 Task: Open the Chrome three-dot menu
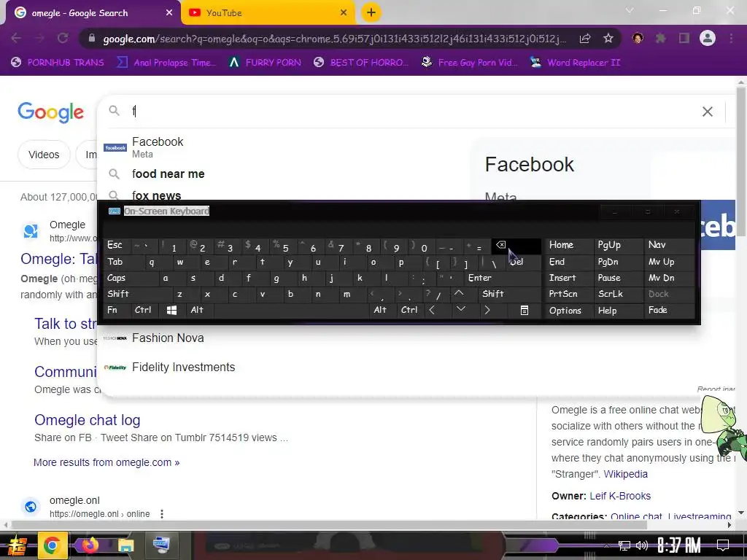731,38
